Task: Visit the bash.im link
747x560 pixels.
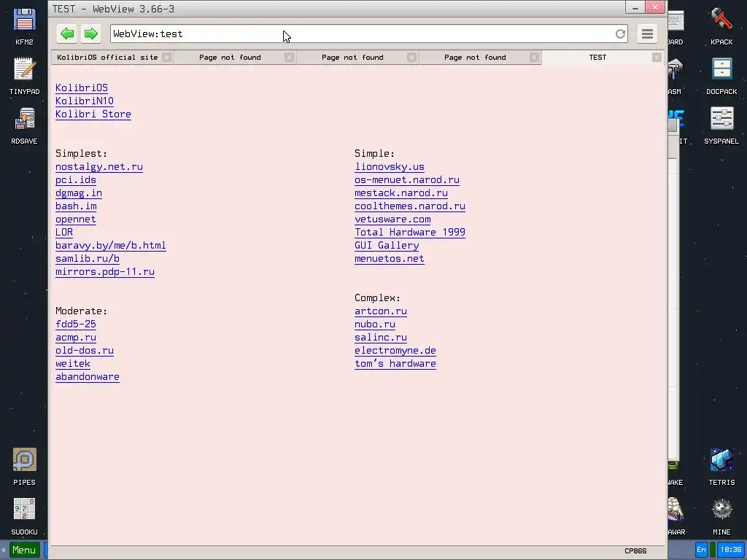Action: (76, 206)
